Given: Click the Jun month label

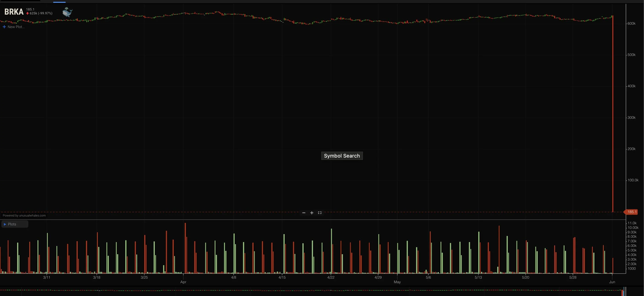Looking at the screenshot, I should coord(612,282).
